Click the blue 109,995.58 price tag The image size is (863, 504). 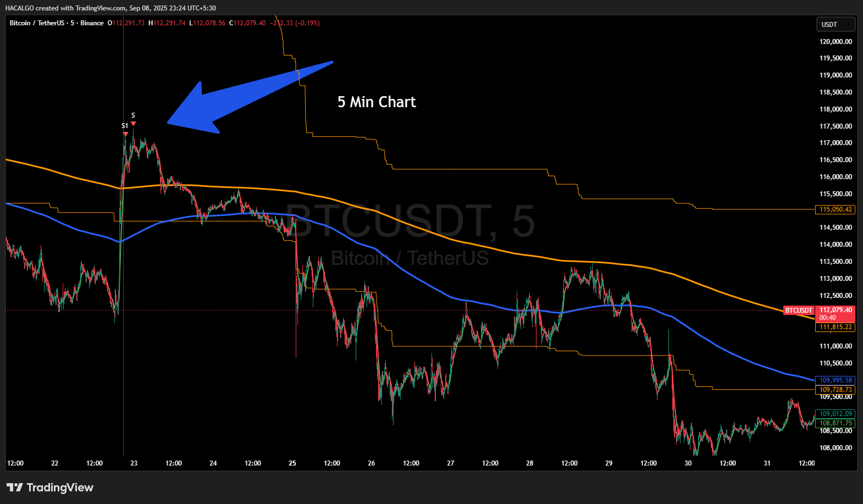point(835,380)
